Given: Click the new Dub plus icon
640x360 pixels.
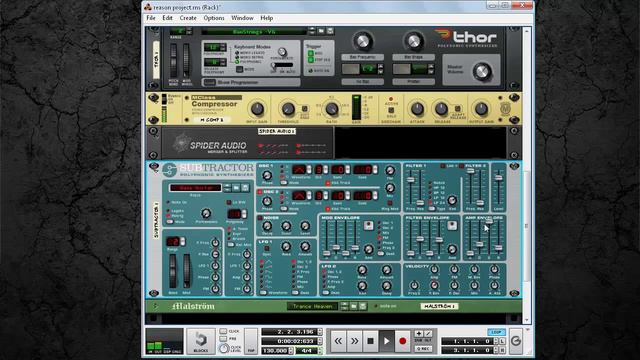Looking at the screenshot, I should coord(419,333).
